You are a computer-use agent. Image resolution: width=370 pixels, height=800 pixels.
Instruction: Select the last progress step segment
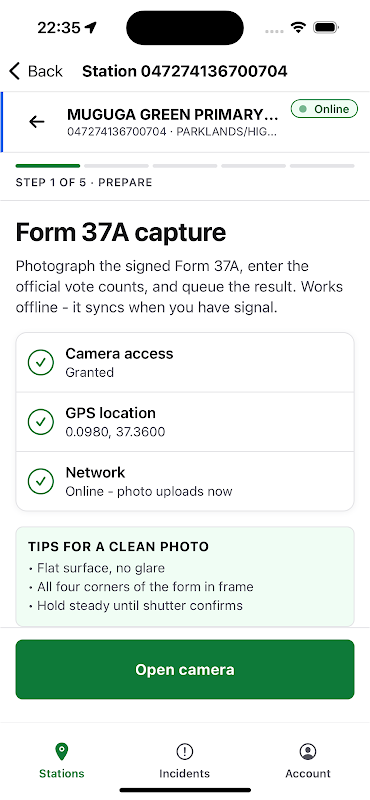[322, 166]
